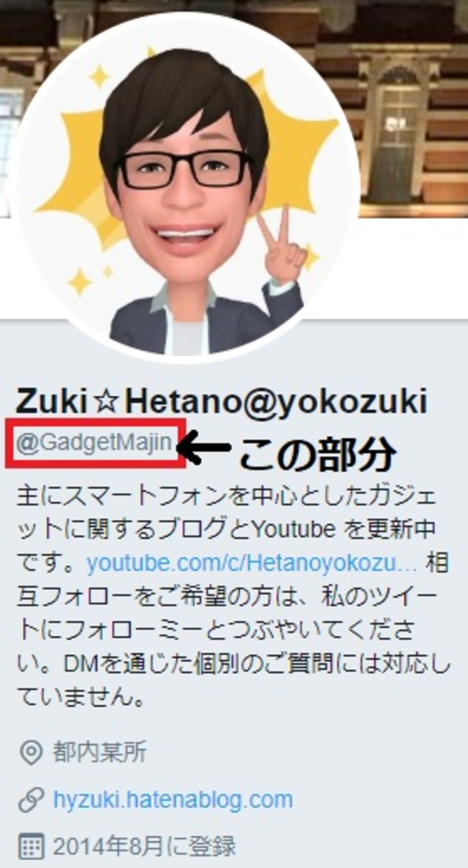This screenshot has width=468, height=868.
Task: Click the Zuki☆Hetano@yokozuki display name
Action: (221, 401)
